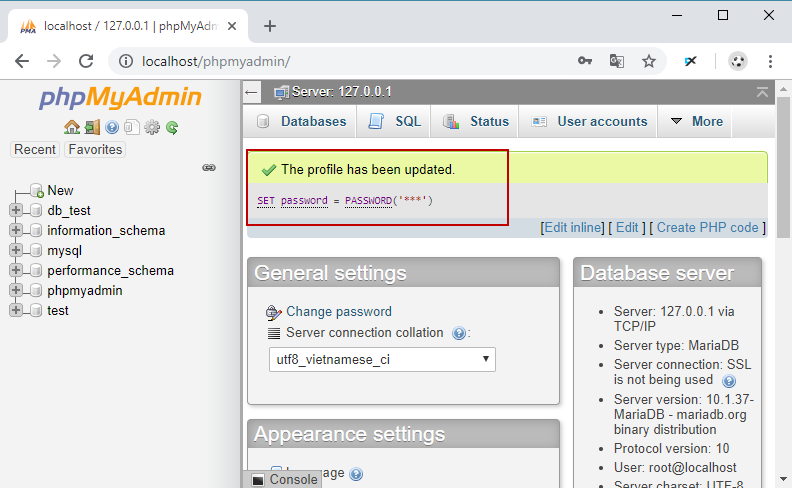Screen dimensions: 792x488
Task: Click the link-with-main-panel chain icon
Action: (x=209, y=167)
